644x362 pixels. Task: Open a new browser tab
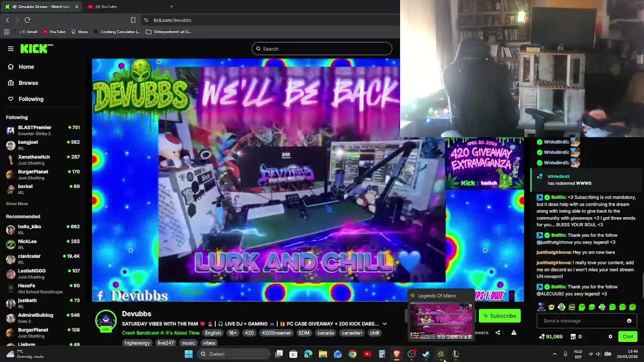[x=172, y=7]
